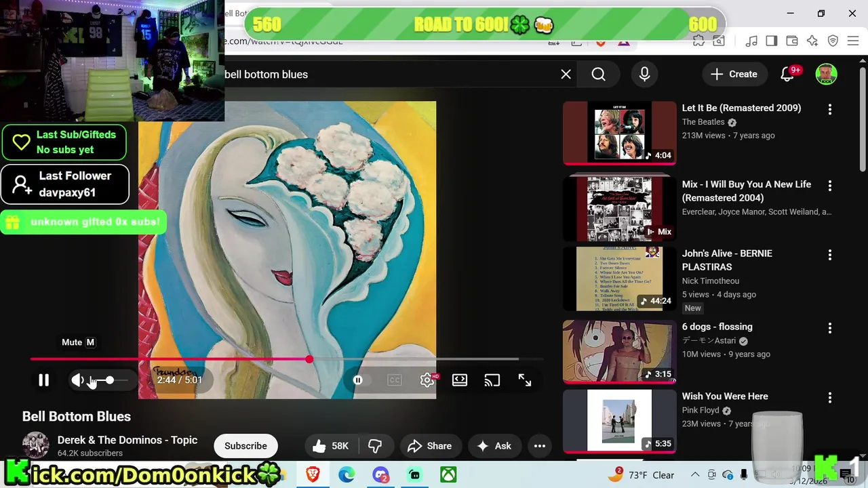Toggle the browser sidebar panel icon
Viewport: 868px width, 488px height.
coord(772,41)
